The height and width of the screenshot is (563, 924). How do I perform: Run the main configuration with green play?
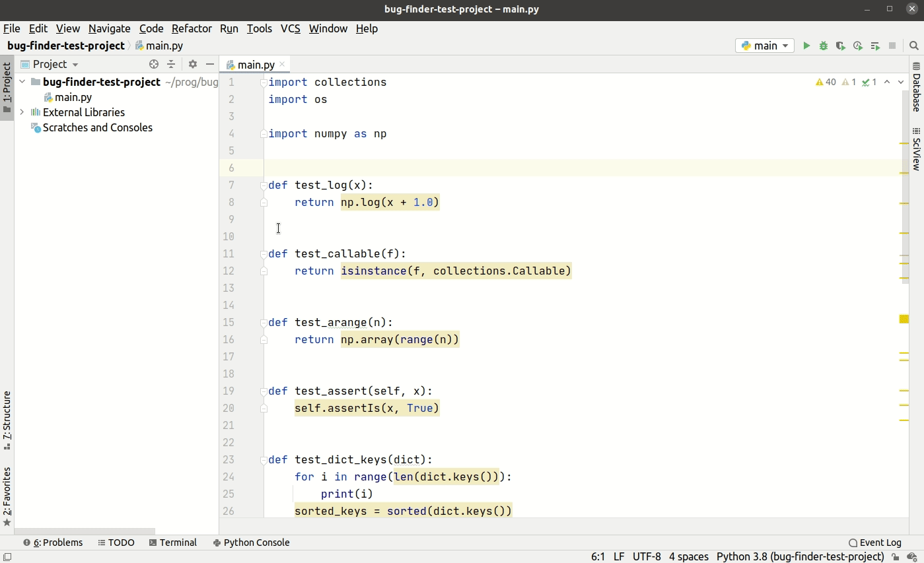pyautogui.click(x=806, y=46)
